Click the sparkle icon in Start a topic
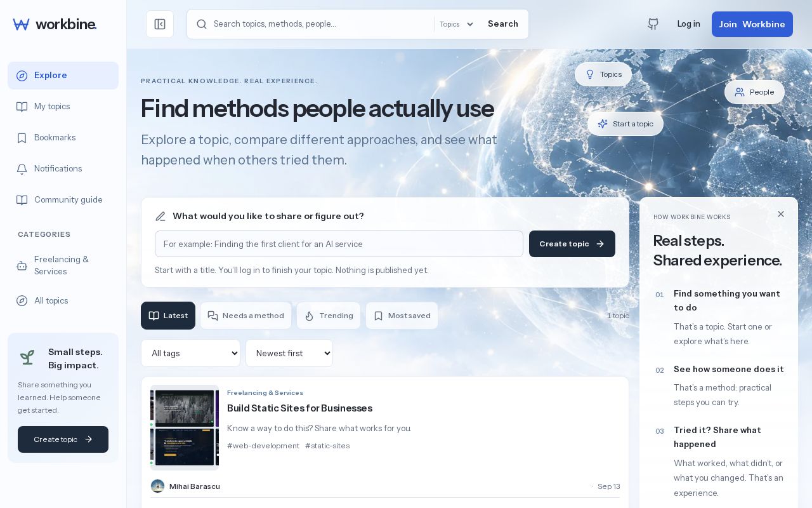The height and width of the screenshot is (508, 812). point(603,124)
